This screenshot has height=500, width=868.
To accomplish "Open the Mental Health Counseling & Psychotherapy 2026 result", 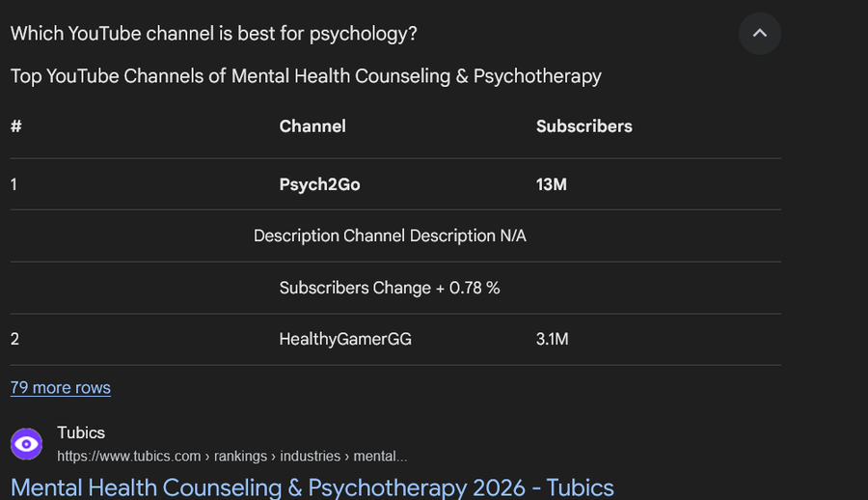I will pyautogui.click(x=312, y=486).
